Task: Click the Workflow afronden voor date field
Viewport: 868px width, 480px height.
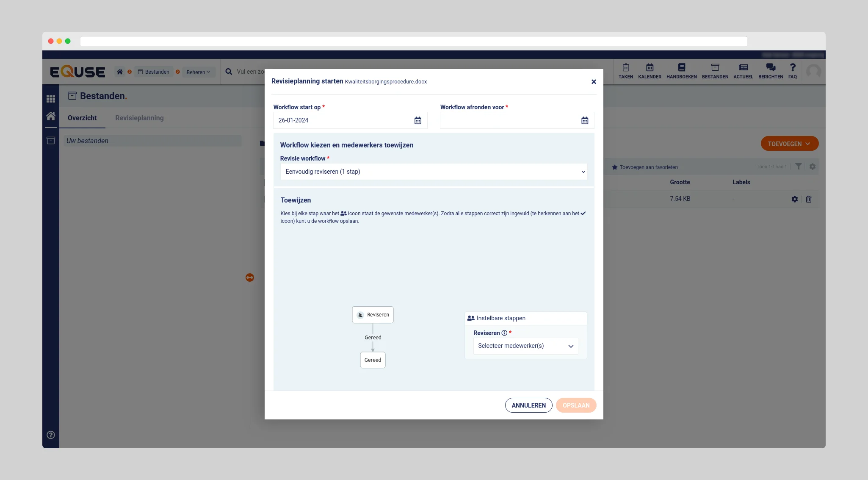Action: (x=508, y=121)
